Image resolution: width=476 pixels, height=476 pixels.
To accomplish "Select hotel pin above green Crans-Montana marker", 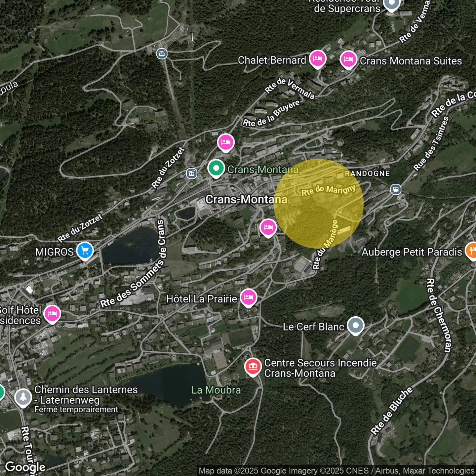I will coord(226,142).
